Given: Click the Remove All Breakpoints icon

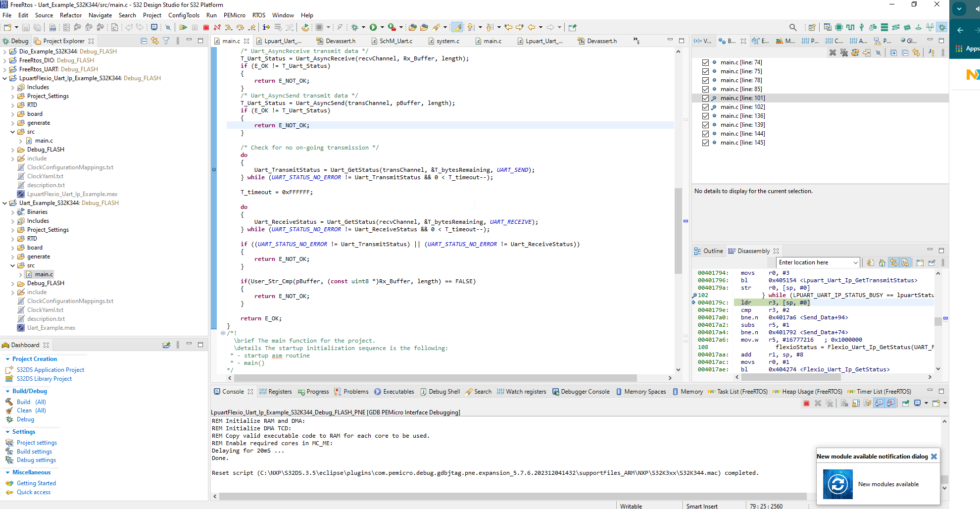Looking at the screenshot, I should (x=844, y=52).
